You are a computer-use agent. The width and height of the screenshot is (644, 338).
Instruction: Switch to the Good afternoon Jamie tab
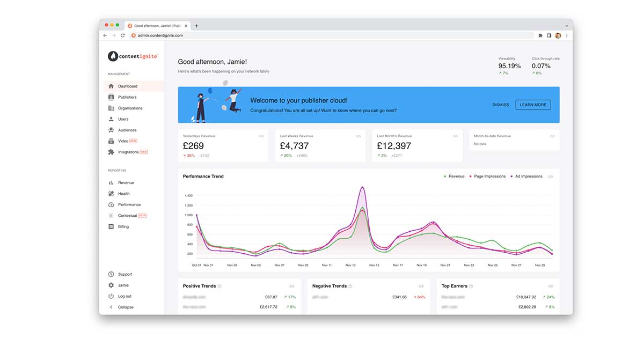tap(156, 25)
